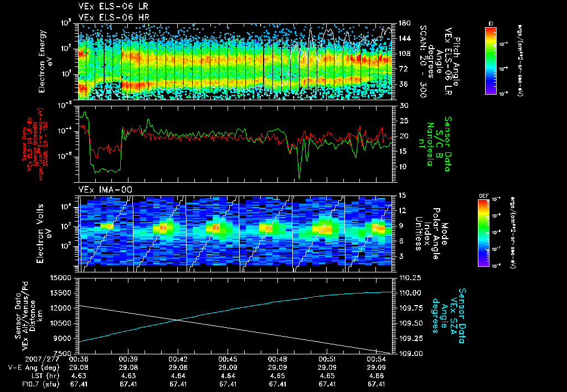Click the 13500 km altitude tick
Viewport: 567px width, 392px height.
61,293
